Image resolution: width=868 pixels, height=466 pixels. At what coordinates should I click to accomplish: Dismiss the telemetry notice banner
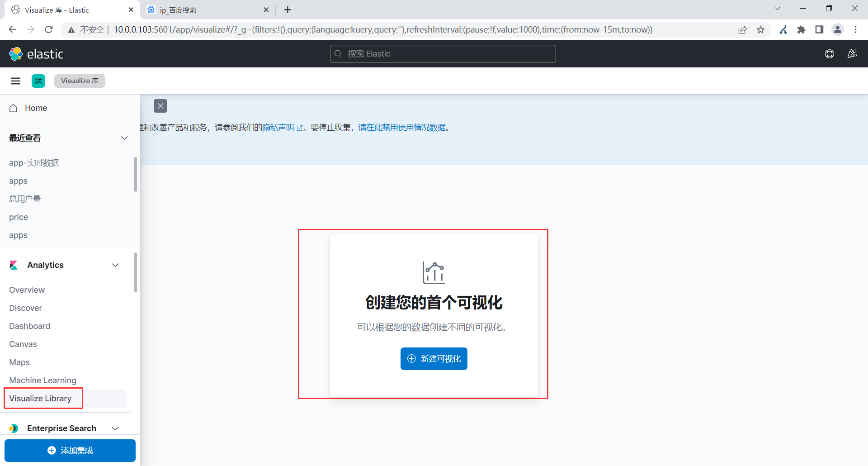point(160,106)
